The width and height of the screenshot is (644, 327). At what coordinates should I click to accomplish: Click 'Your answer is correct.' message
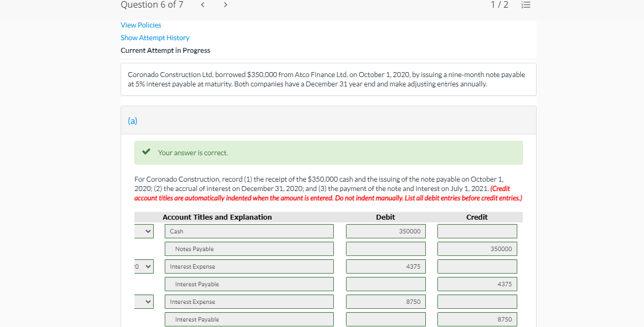[x=193, y=152]
